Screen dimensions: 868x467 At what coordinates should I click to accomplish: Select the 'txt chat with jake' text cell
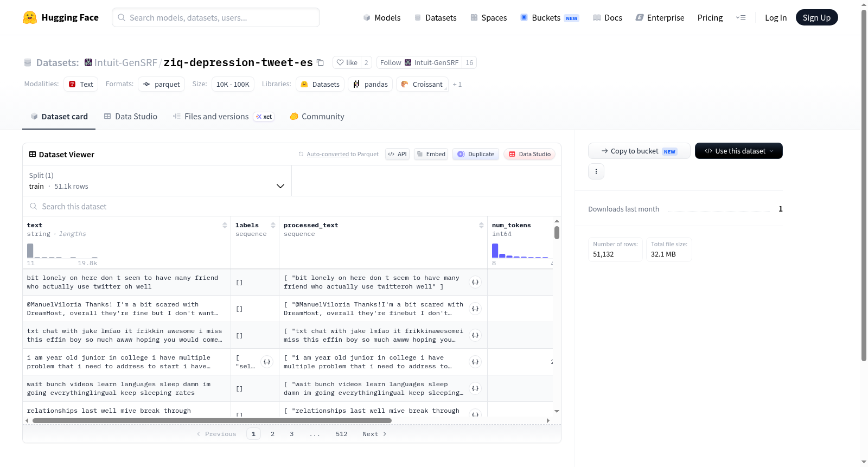pos(126,335)
